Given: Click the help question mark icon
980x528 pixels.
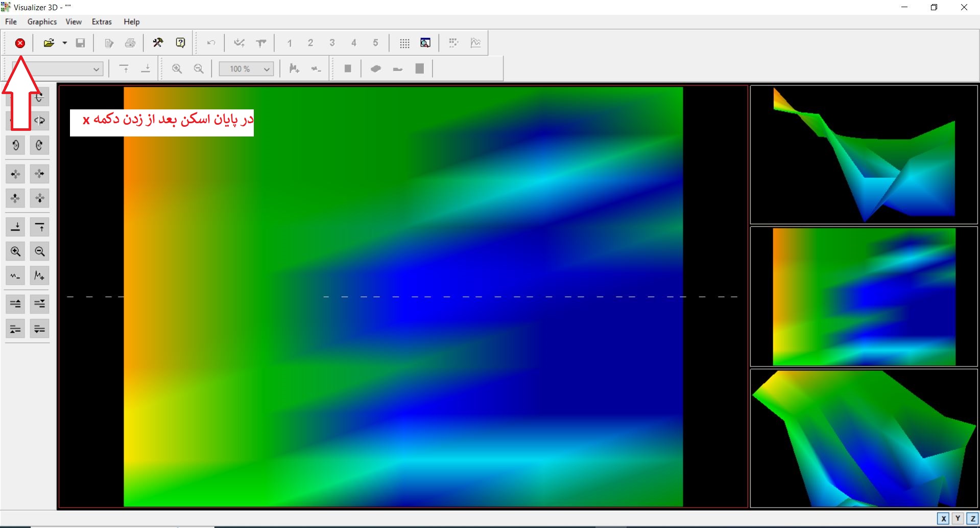Looking at the screenshot, I should (x=180, y=43).
